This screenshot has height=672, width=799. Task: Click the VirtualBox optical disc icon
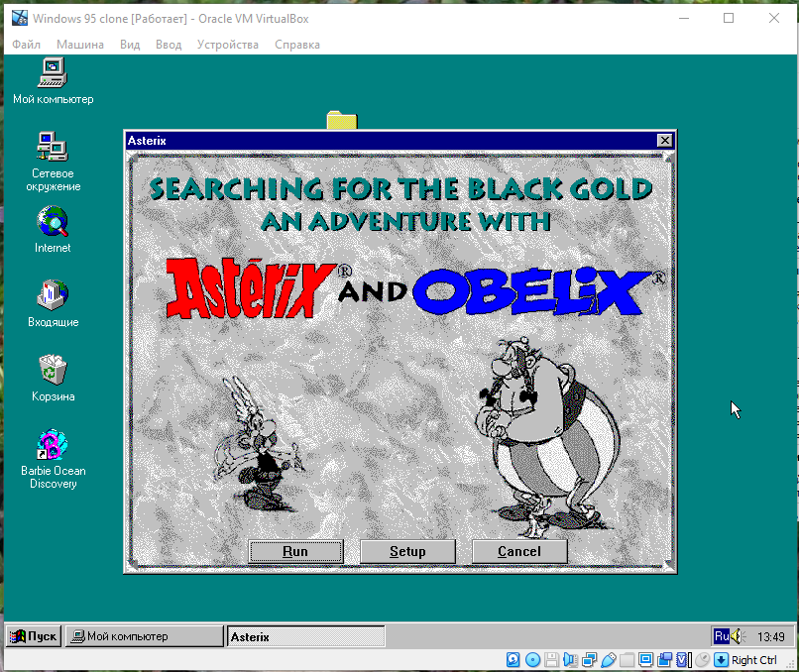(x=532, y=660)
